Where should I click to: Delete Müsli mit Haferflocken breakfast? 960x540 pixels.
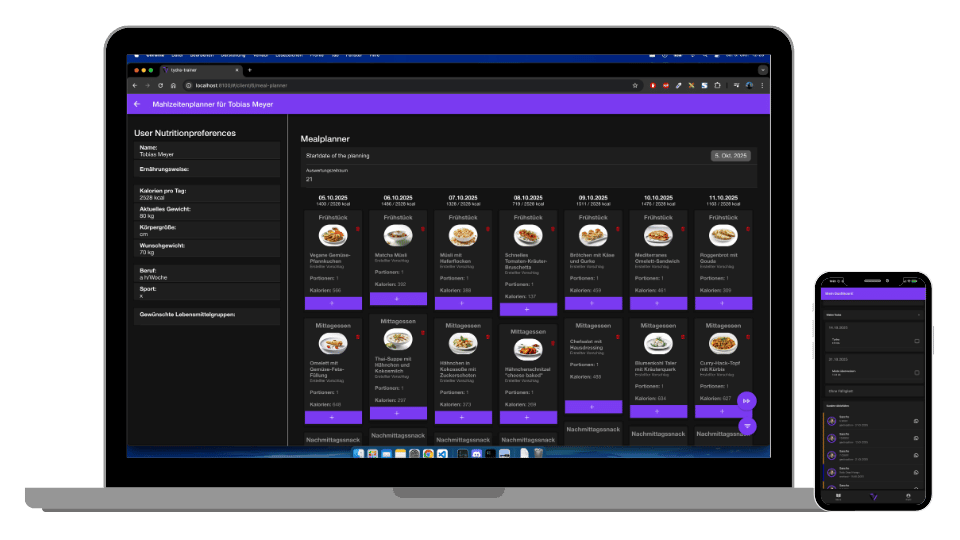[x=488, y=230]
